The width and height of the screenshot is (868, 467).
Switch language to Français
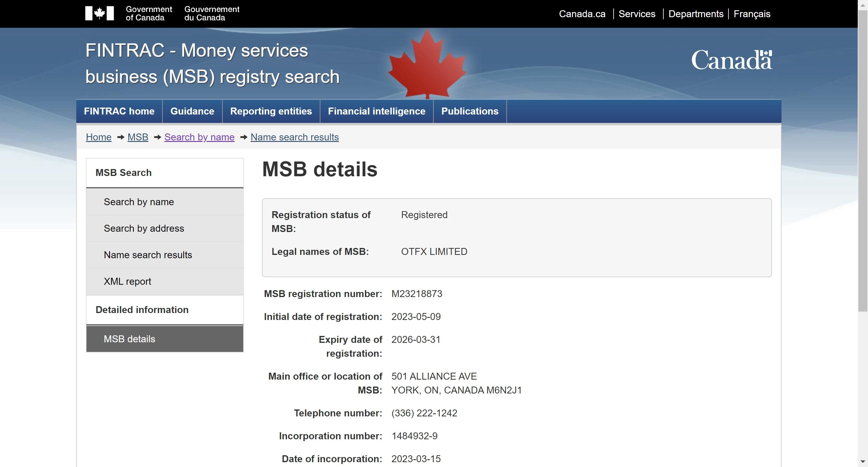[x=752, y=14]
